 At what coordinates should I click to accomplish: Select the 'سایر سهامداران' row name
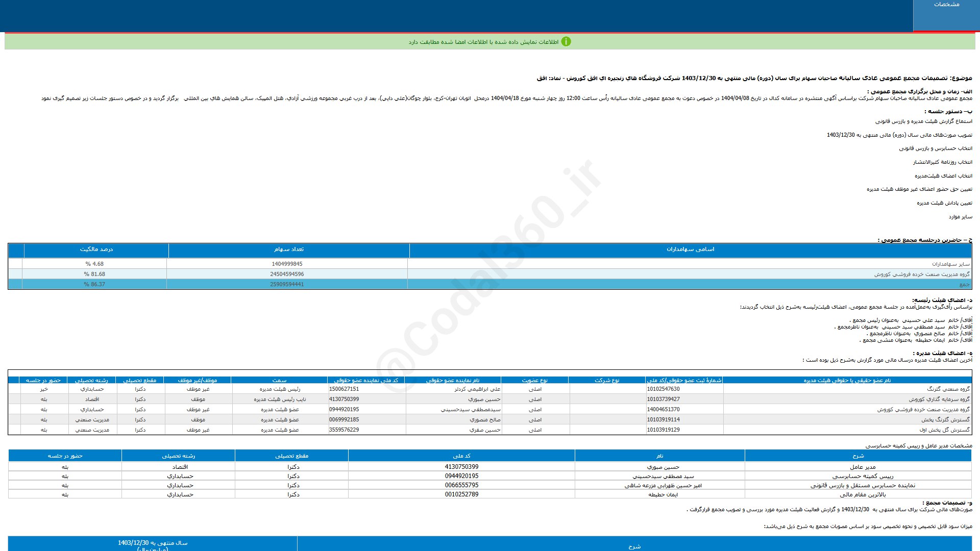[951, 264]
